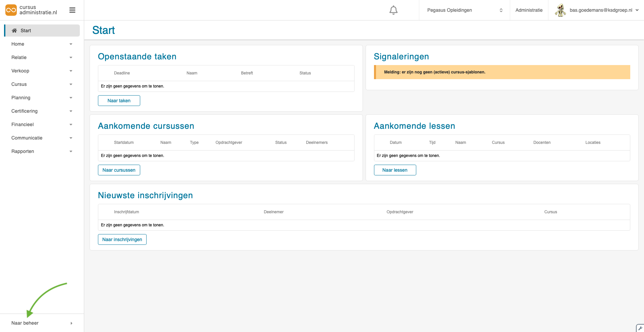The image size is (644, 332).
Task: Click the Naar taken button
Action: coord(119,101)
